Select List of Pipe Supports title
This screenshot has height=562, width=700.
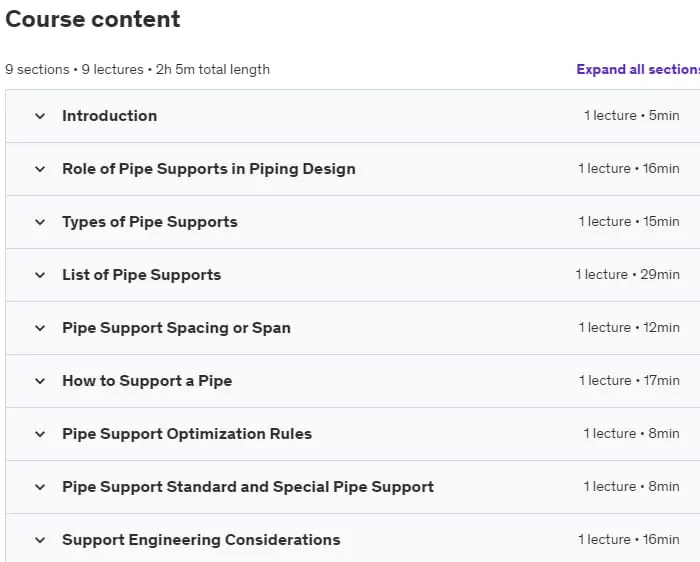142,275
